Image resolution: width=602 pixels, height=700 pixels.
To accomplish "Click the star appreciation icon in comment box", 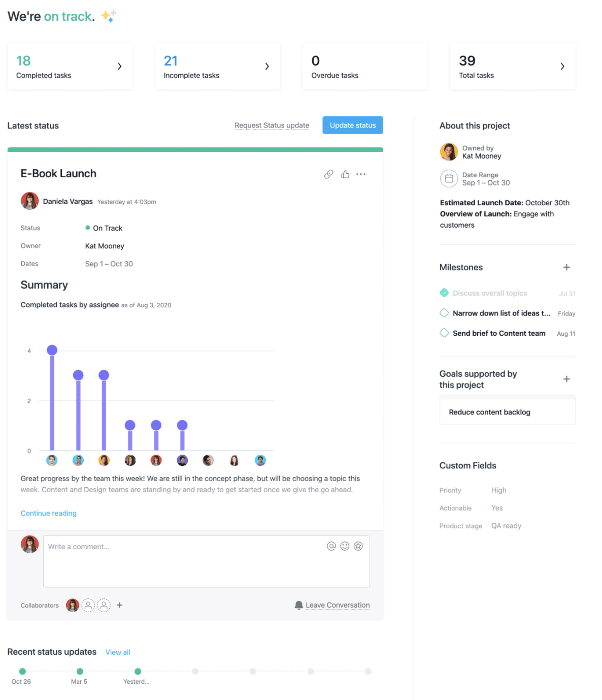I will [358, 546].
